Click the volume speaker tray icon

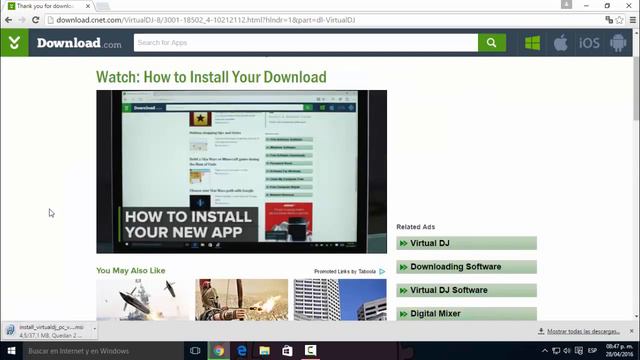(567, 351)
